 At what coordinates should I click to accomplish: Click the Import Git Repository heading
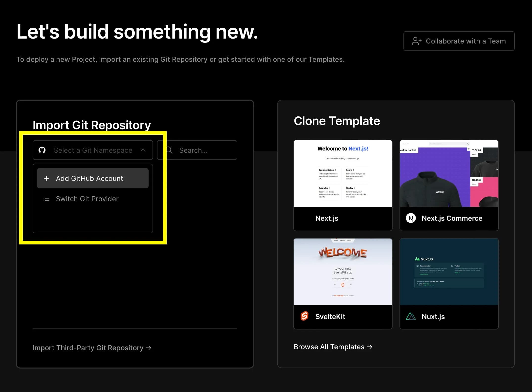tap(92, 125)
